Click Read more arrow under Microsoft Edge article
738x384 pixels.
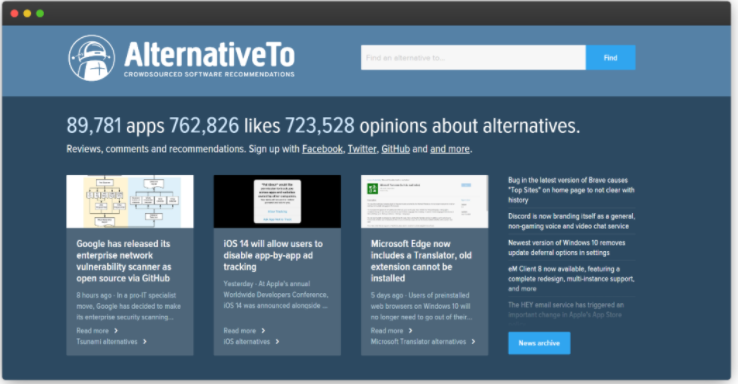[410, 331]
